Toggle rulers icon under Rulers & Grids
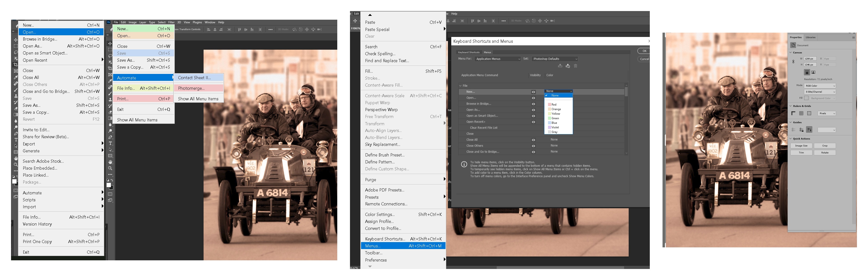Screen dimensions: 868x280 click(x=794, y=113)
